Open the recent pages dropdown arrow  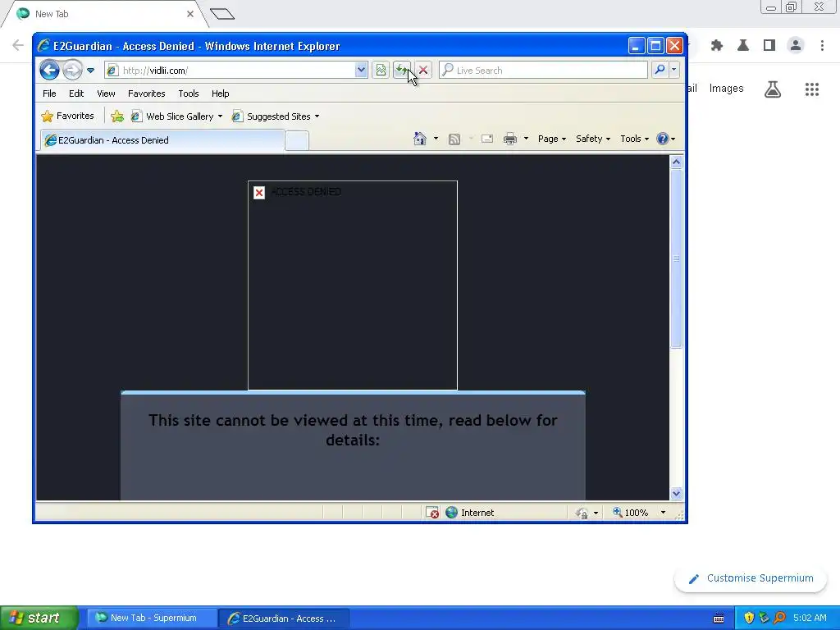coord(90,71)
